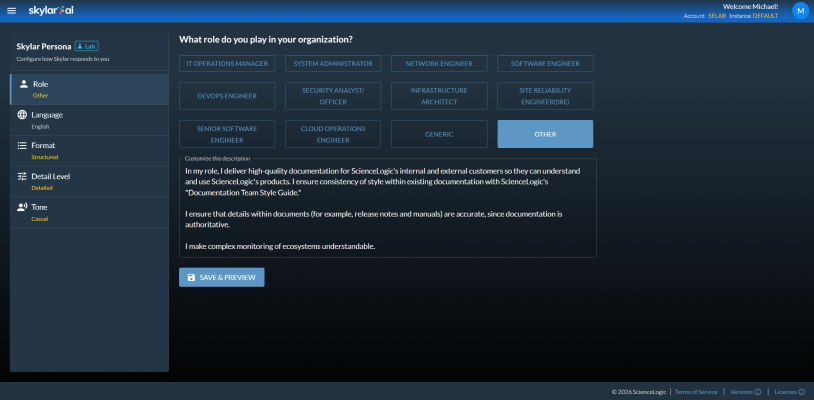
Task: Click the Versions info icon
Action: point(757,392)
